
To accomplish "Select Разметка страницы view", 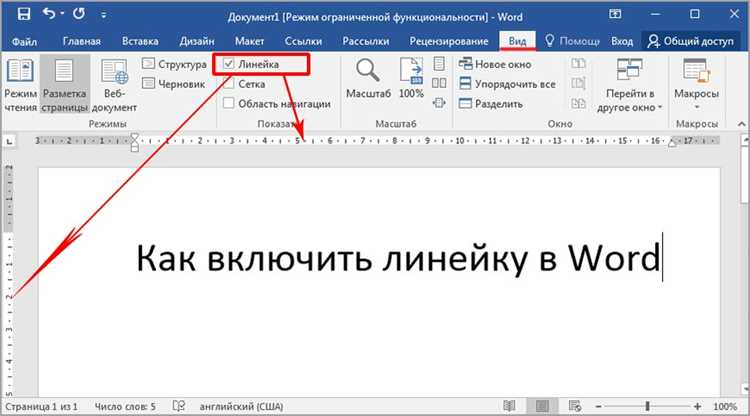I will coord(64,85).
